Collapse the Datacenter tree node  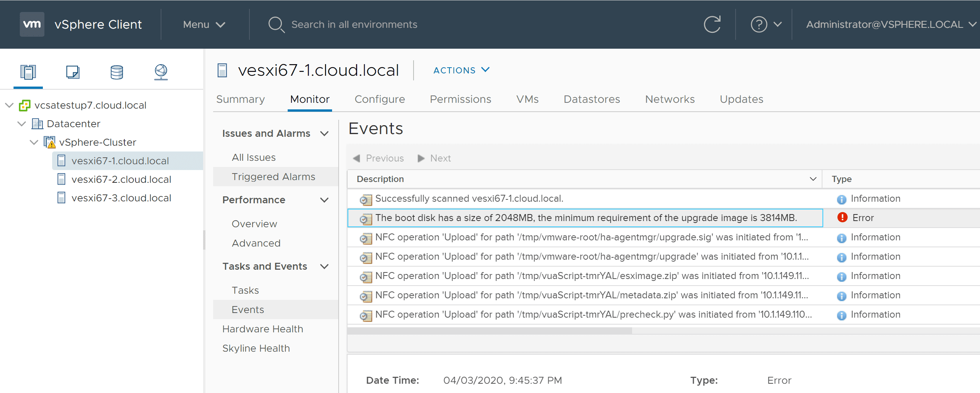tap(22, 124)
